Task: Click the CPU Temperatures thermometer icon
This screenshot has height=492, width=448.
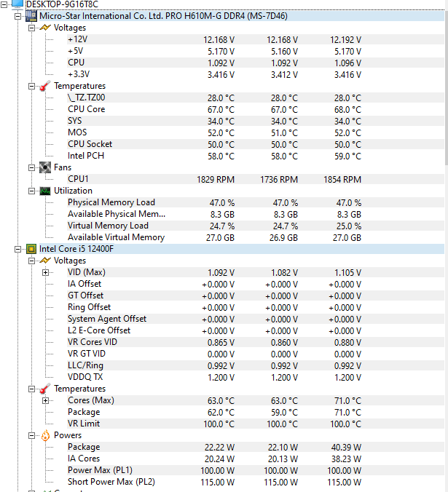Action: pyautogui.click(x=45, y=389)
